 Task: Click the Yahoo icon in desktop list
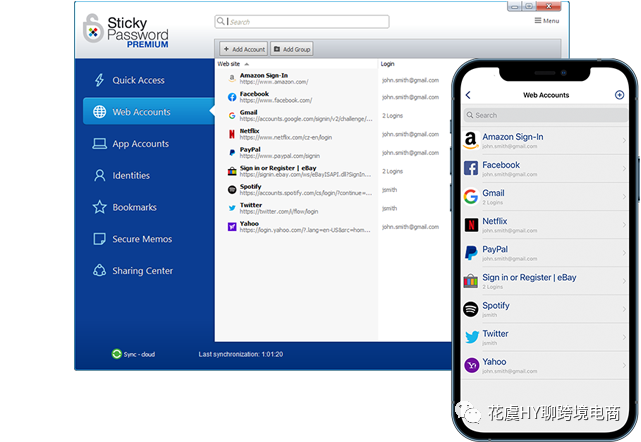232,227
